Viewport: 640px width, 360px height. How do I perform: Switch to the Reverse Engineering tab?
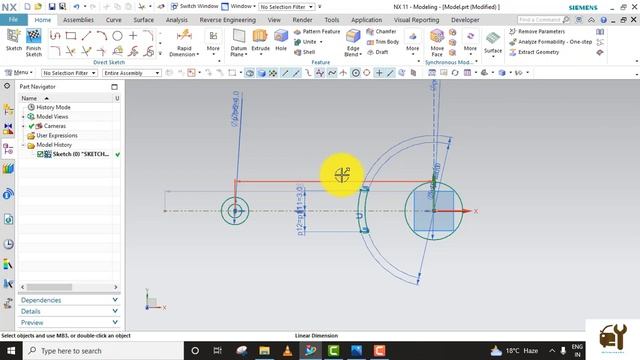227,20
